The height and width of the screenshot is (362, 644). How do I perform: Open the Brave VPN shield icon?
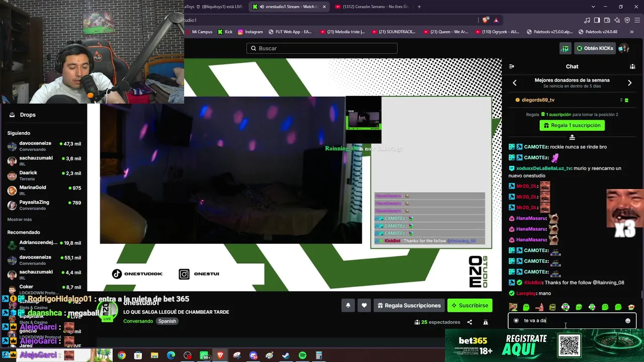click(x=627, y=20)
